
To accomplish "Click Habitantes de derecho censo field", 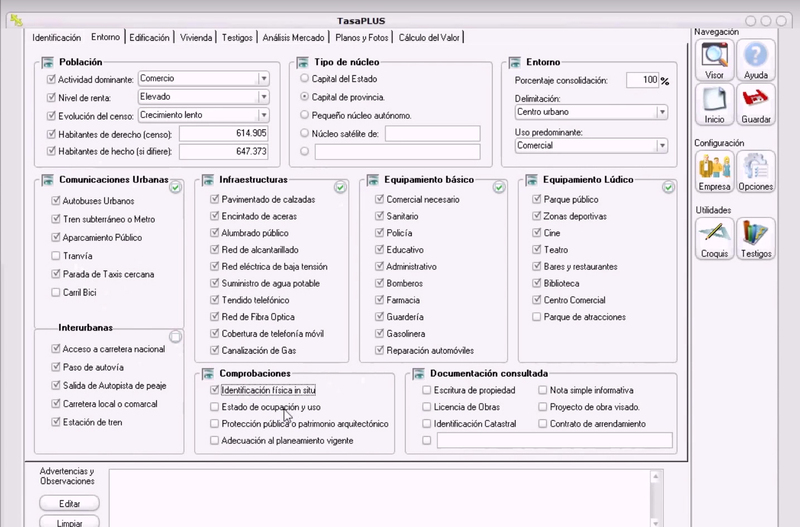I will coord(223,134).
